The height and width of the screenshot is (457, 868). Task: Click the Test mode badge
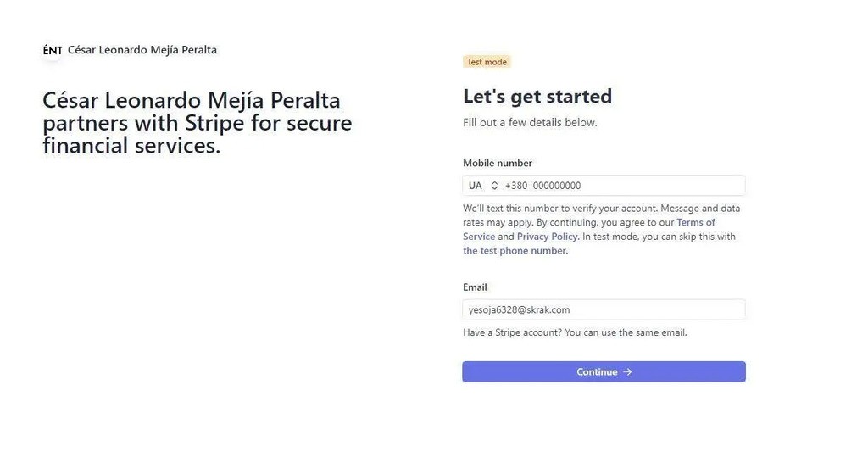click(487, 62)
